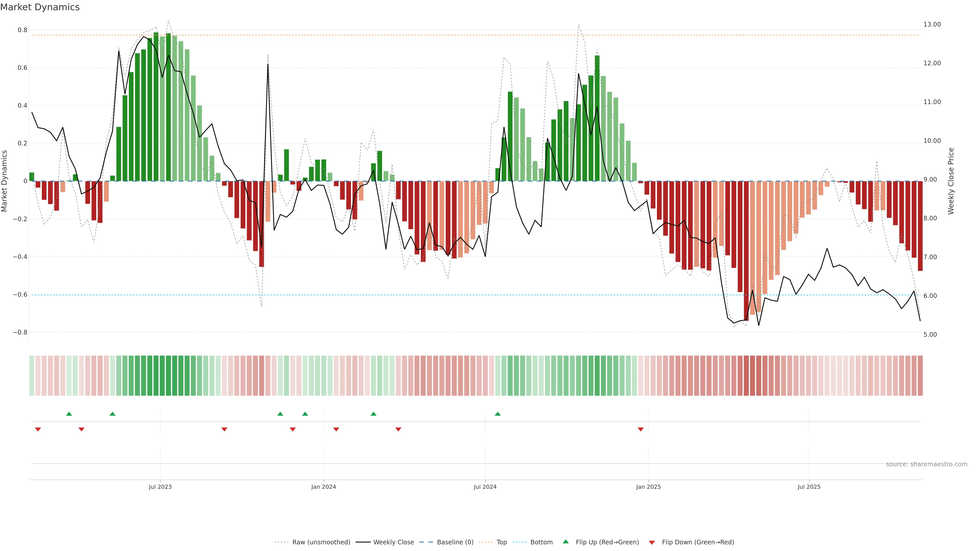This screenshot has height=551, width=980.
Task: Click the flip-down marker just before Jan 2025
Action: [641, 429]
